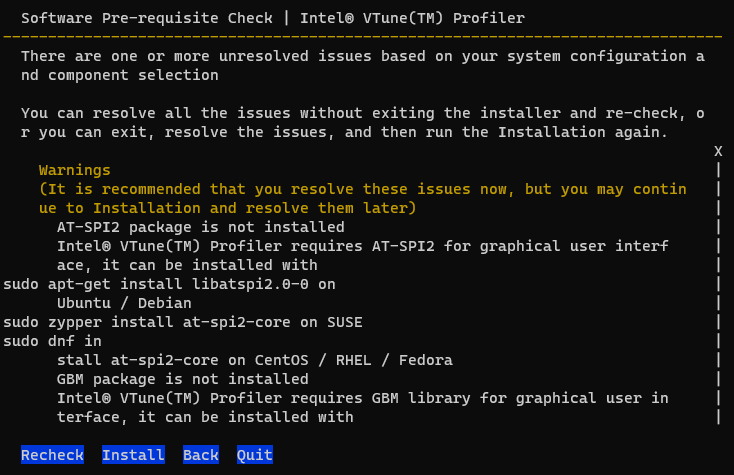Go Back to the previous screen
This screenshot has width=734, height=475.
coord(201,455)
